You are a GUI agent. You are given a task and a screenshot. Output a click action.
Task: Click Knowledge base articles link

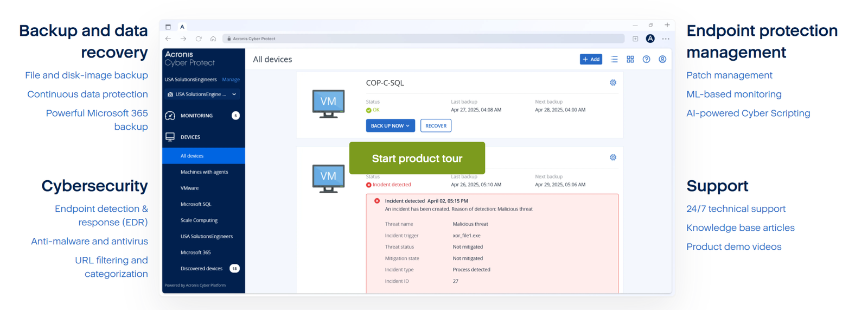pos(741,228)
